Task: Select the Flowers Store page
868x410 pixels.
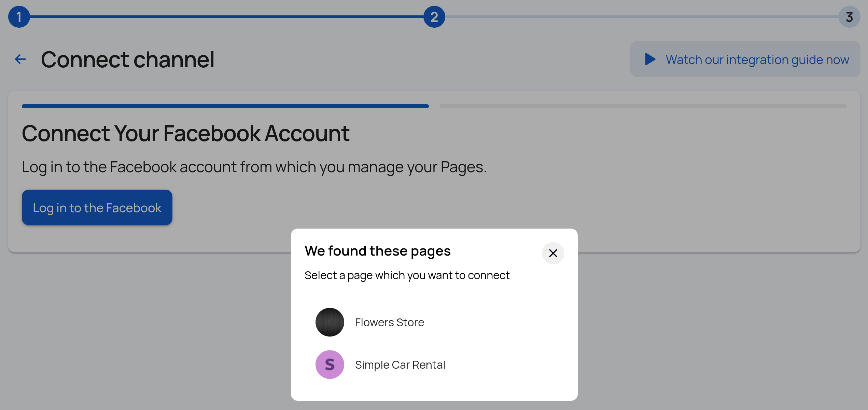Action: 389,323
